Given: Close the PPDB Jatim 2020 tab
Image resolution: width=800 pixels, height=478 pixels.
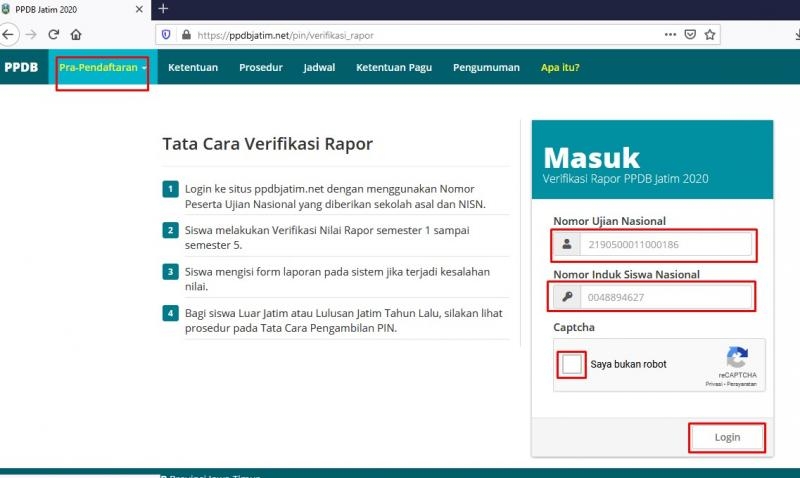Looking at the screenshot, I should [x=139, y=9].
